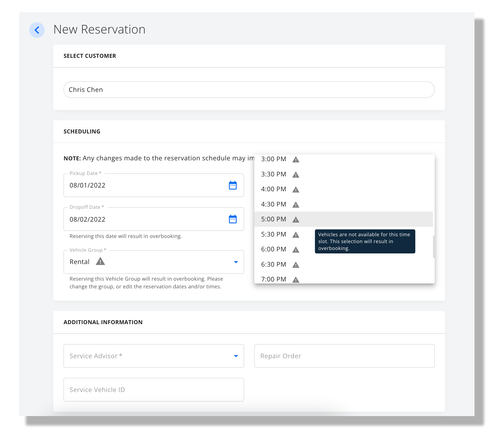Image resolution: width=504 pixels, height=447 pixels.
Task: Click the 'Reserving this date will result in overbooking' text
Action: [x=126, y=236]
